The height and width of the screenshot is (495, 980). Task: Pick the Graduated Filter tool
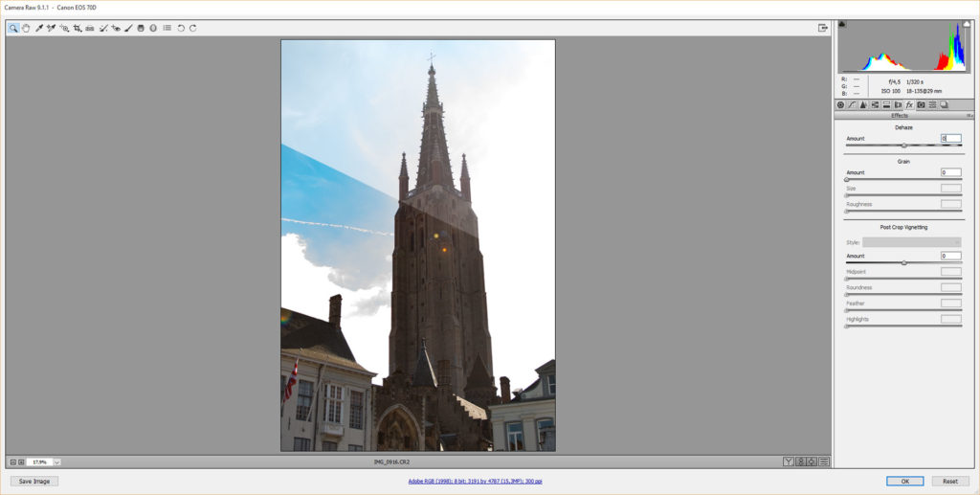(141, 28)
